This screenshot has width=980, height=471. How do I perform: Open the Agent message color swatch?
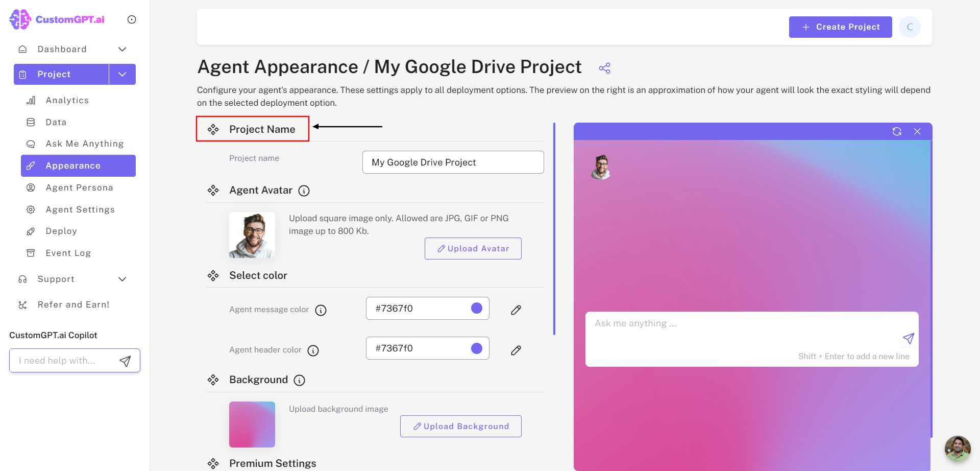[477, 308]
